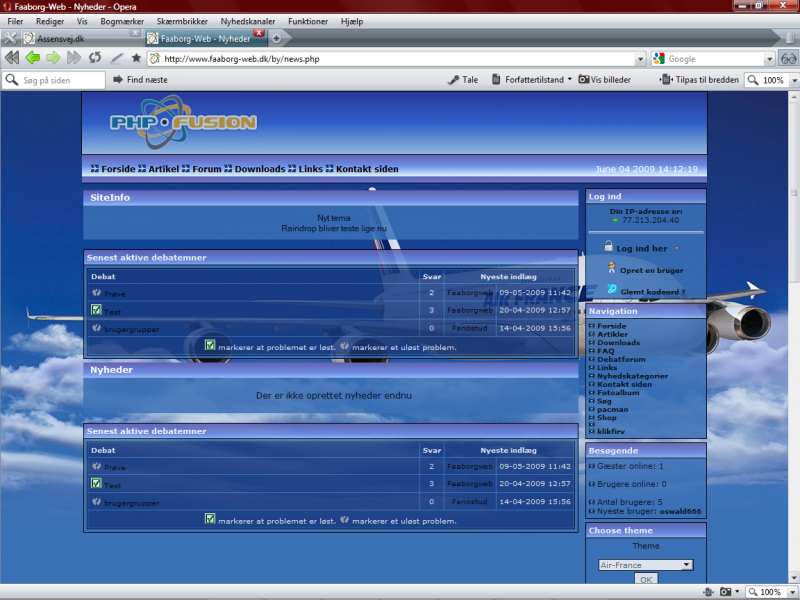Open Artikel in the top navigation bar
Viewport: 800px width, 600px height.
163,169
